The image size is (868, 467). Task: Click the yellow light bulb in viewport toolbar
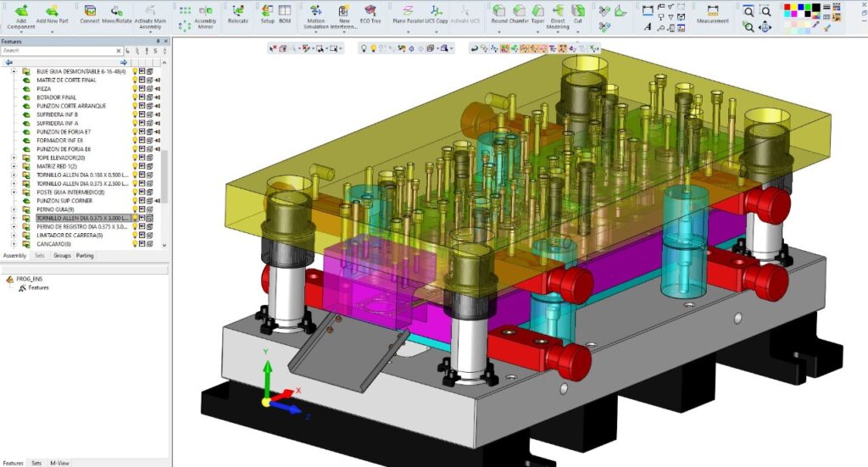[373, 48]
